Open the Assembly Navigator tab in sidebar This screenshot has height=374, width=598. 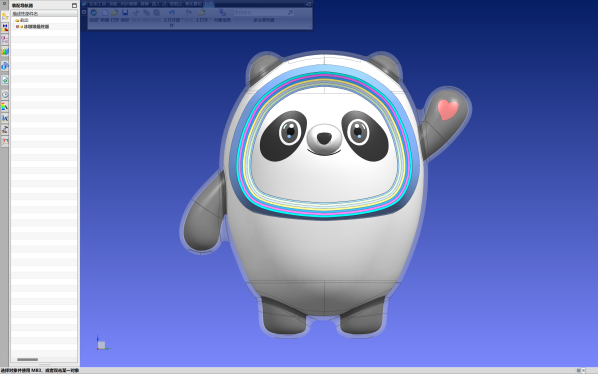pos(5,16)
